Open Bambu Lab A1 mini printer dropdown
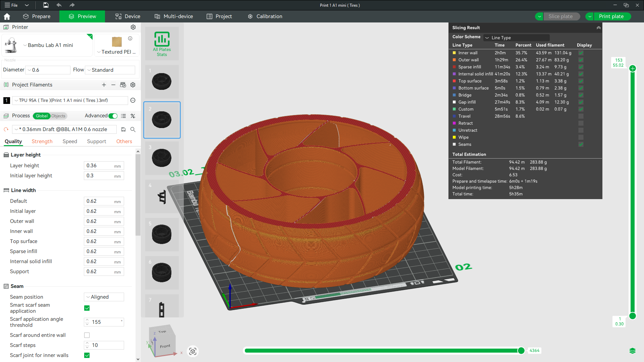644x362 pixels. tap(25, 45)
